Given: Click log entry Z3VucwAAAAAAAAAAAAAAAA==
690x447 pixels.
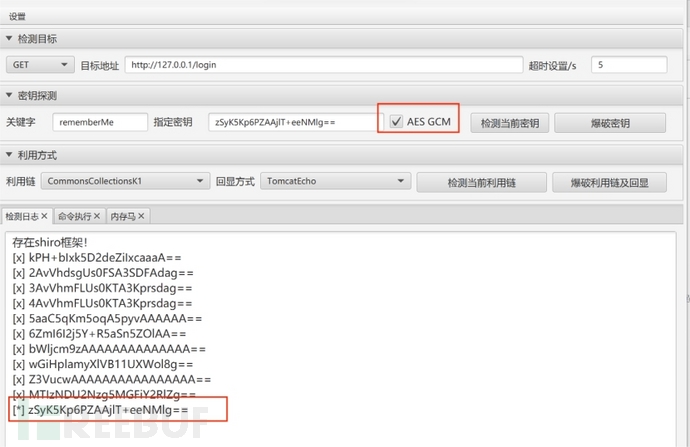Looking at the screenshot, I should coord(111,379).
